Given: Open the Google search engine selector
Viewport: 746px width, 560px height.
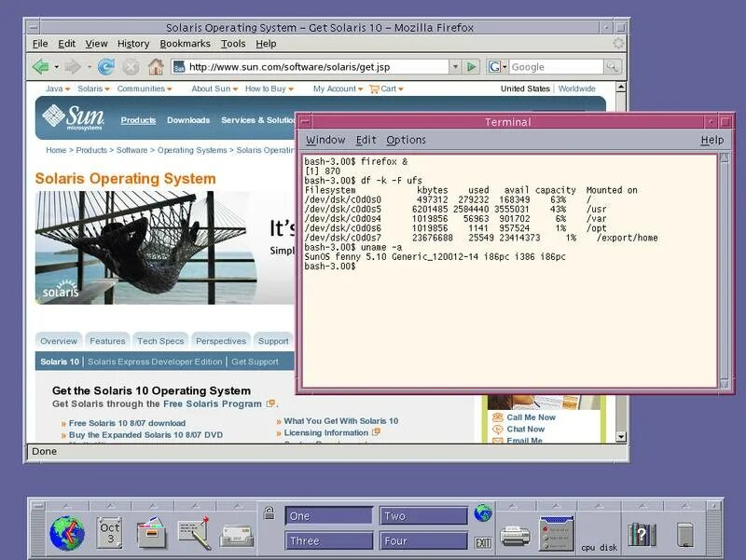Looking at the screenshot, I should (x=497, y=66).
